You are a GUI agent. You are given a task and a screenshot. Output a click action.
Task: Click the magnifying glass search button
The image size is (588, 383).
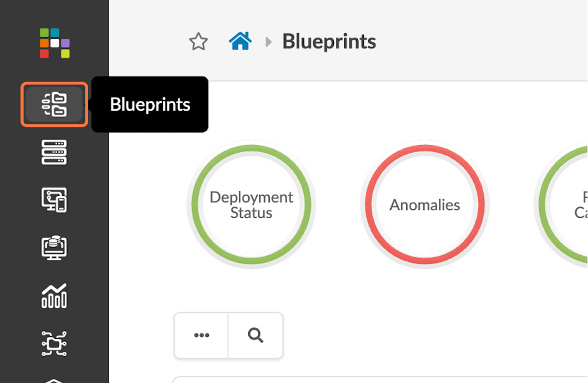[256, 336]
